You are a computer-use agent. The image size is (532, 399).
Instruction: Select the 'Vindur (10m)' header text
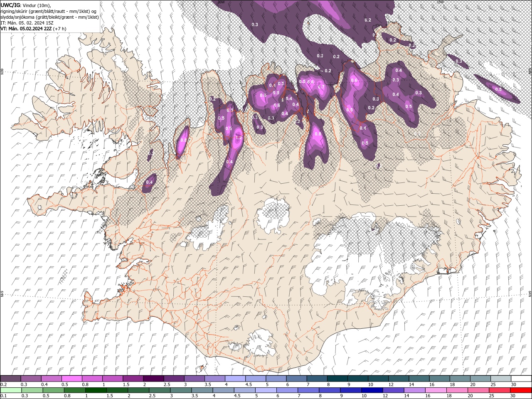(x=36, y=5)
